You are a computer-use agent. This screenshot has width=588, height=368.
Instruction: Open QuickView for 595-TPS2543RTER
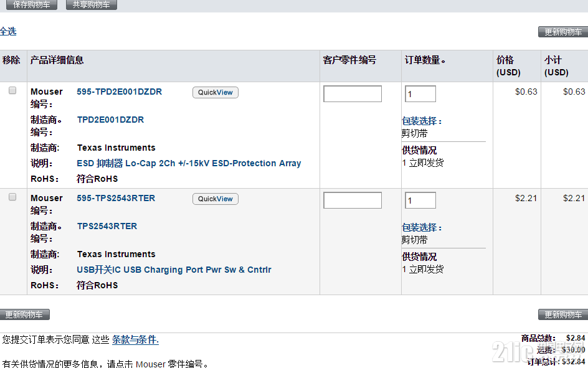pos(216,199)
